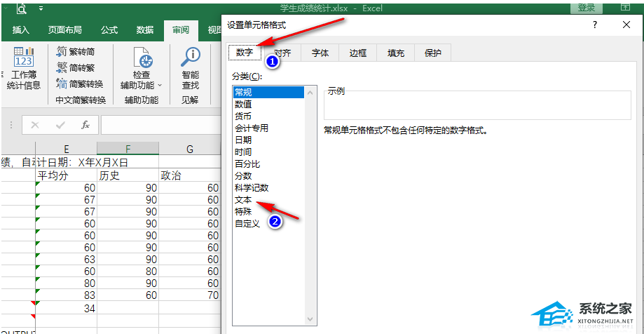Viewport: 644px width, 334px height.
Task: Open Smart Lookup (智能查找)
Action: pos(190,70)
